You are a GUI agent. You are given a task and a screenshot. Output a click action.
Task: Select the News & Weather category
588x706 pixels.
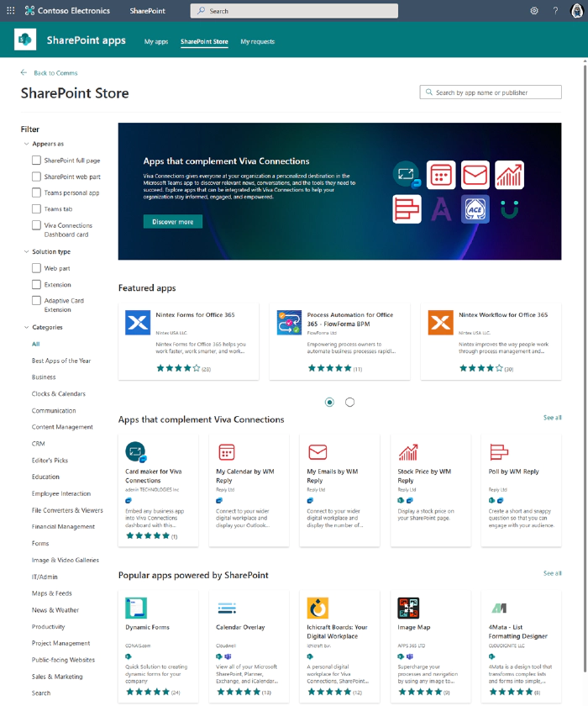pos(55,610)
